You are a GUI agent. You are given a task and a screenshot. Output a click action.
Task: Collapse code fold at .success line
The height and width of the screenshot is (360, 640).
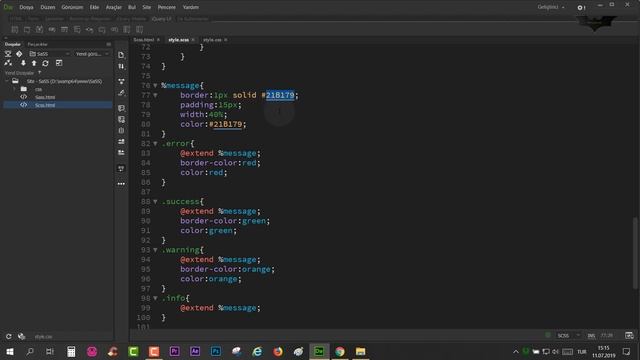[x=156, y=202]
